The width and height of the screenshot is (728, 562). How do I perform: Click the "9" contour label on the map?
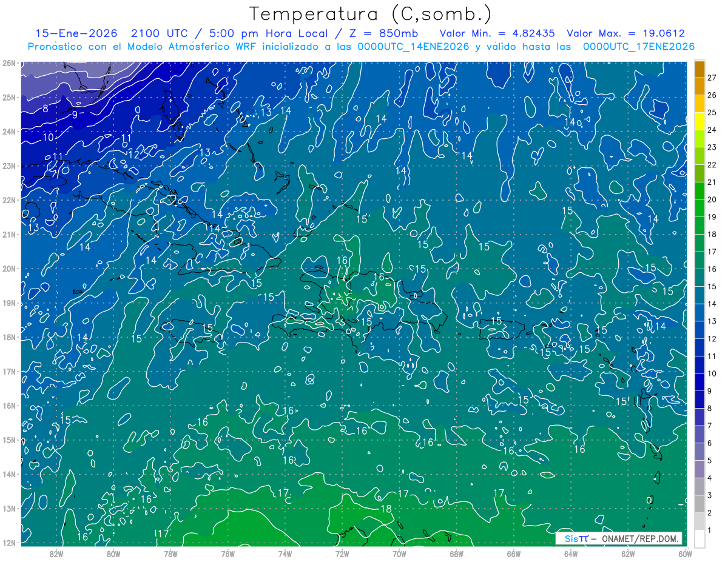click(75, 114)
